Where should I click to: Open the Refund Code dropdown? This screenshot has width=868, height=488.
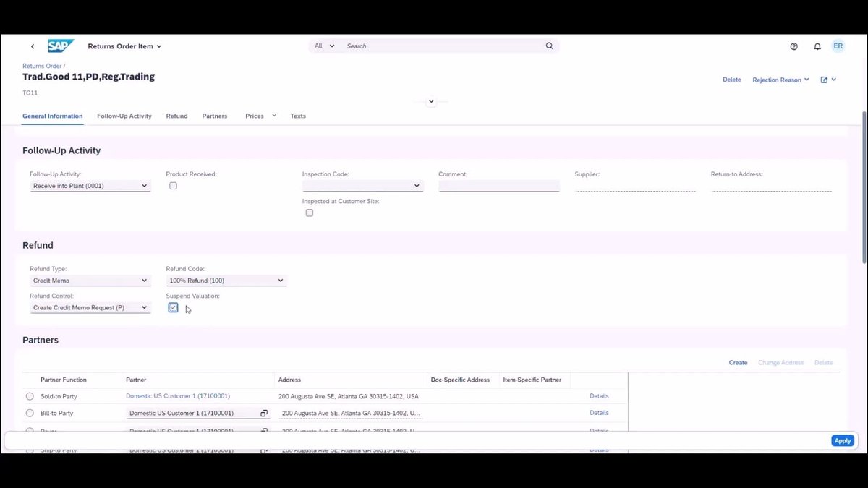(x=280, y=281)
